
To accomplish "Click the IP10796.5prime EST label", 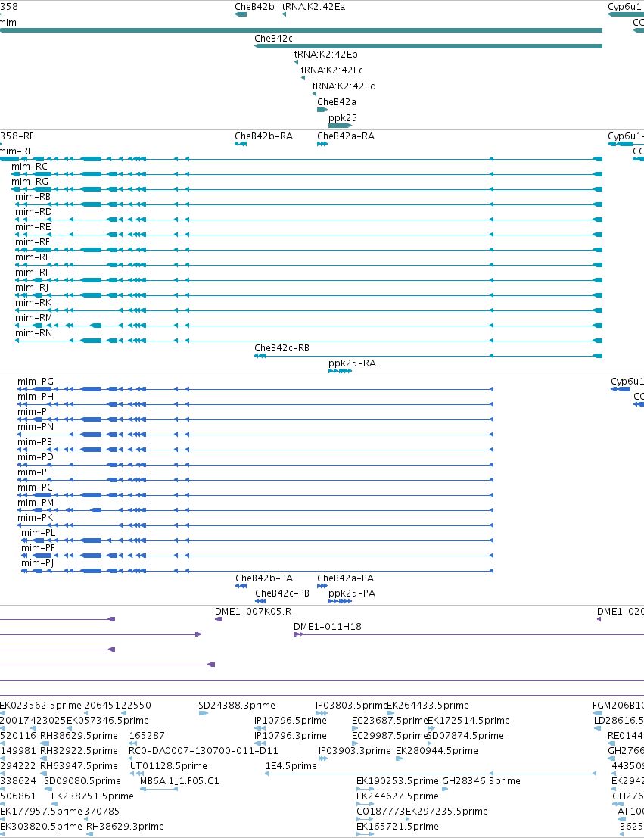I will [x=290, y=721].
